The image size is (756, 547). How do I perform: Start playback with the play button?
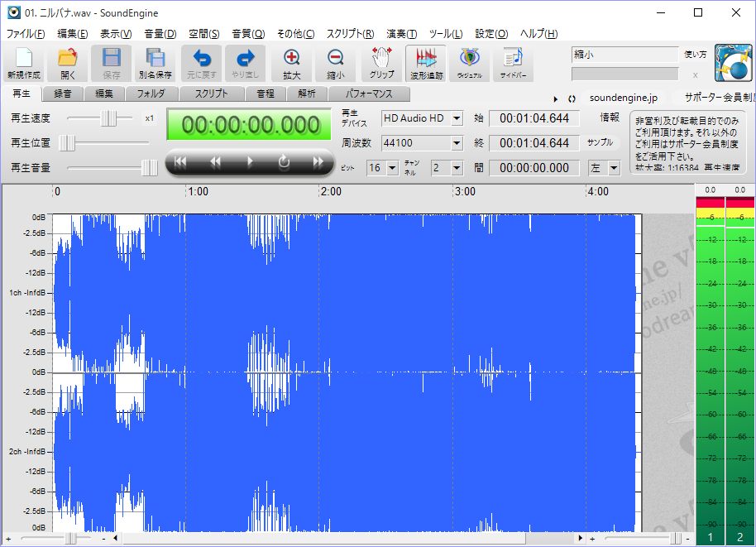click(249, 162)
